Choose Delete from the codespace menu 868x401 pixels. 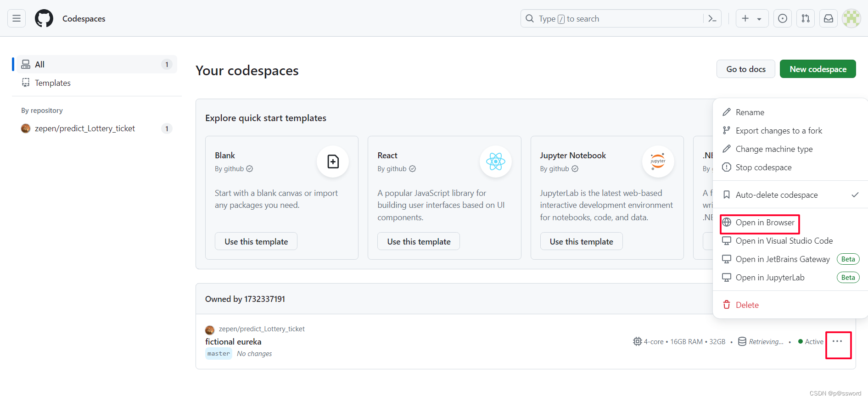pyautogui.click(x=790, y=305)
